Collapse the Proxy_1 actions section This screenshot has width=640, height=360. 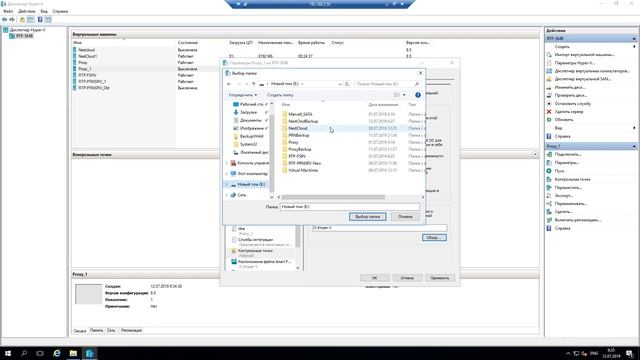[634, 146]
